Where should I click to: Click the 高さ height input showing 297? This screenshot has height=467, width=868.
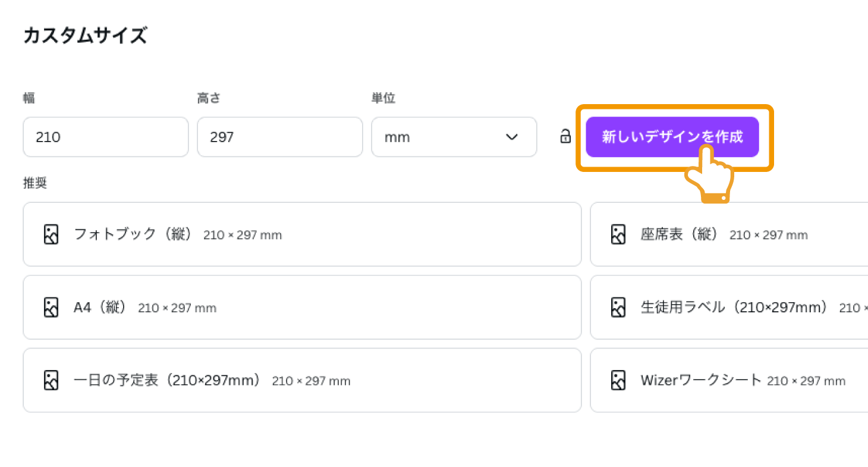279,137
